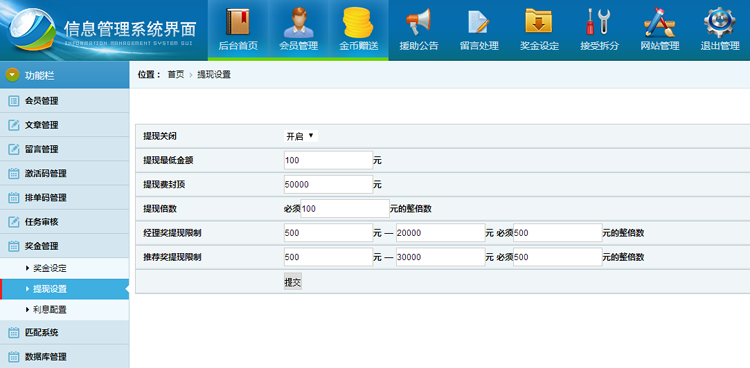
Task: Open 后台首页 book icon
Action: (238, 22)
